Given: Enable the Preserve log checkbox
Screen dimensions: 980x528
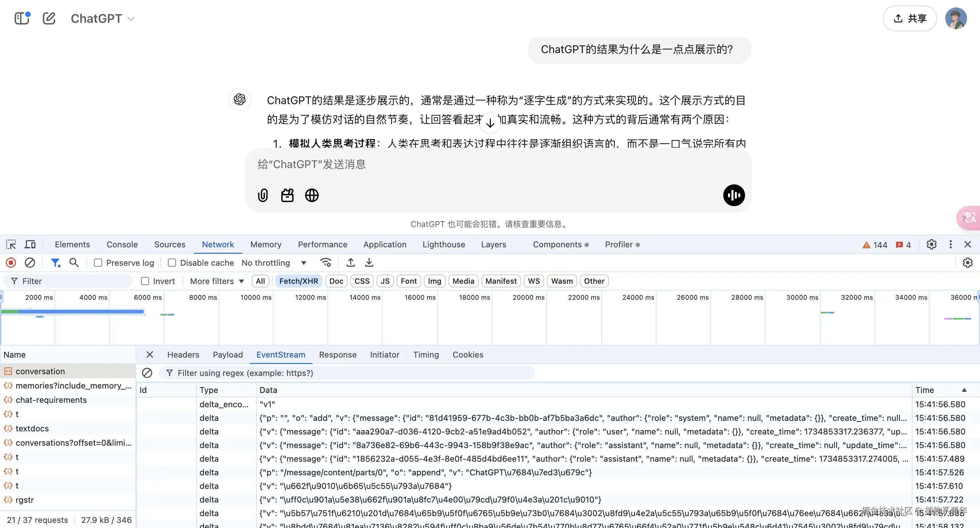Looking at the screenshot, I should (x=98, y=263).
